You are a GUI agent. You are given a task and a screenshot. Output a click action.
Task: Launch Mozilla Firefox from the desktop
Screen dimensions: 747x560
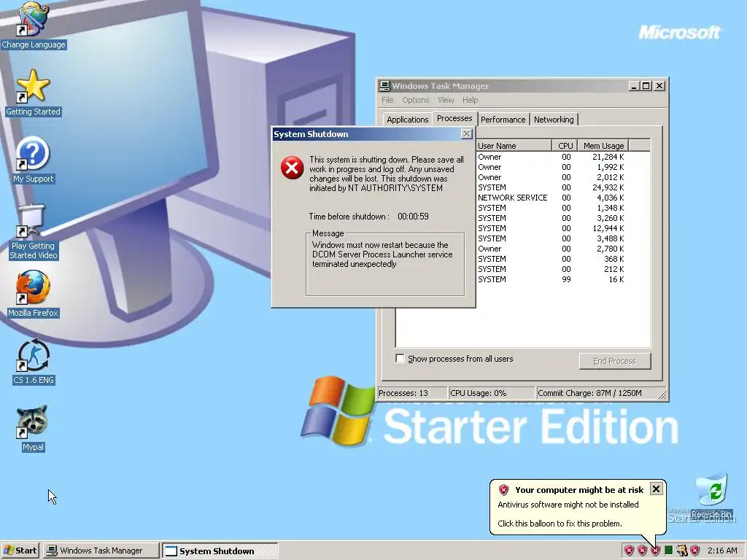click(x=33, y=295)
